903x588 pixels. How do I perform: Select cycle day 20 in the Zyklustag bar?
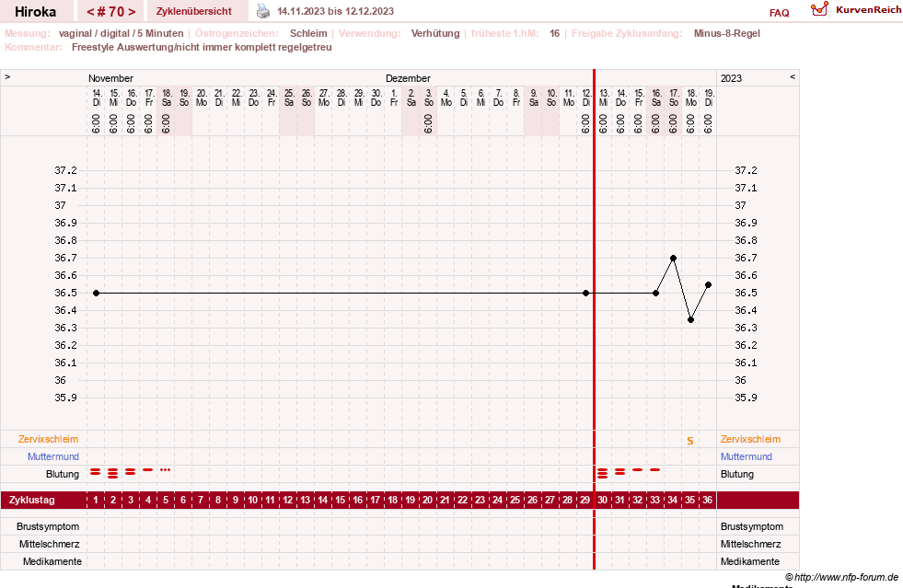[427, 500]
